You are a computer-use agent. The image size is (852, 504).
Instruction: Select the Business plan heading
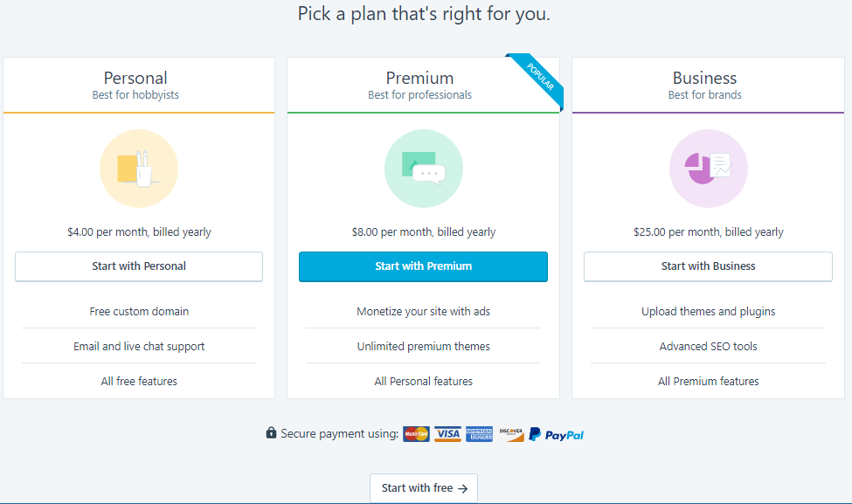click(704, 78)
